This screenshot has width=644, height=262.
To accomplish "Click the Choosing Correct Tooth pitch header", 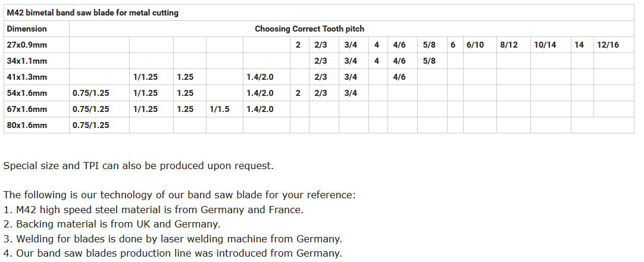I will (310, 29).
